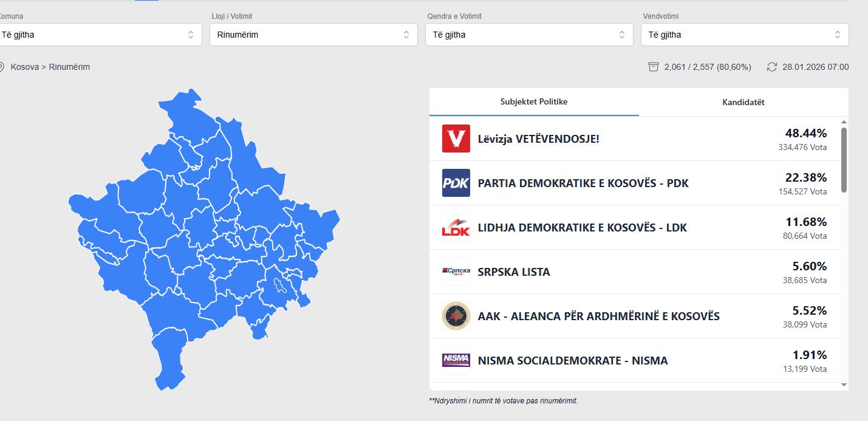Click the PDK party logo

coord(456,183)
